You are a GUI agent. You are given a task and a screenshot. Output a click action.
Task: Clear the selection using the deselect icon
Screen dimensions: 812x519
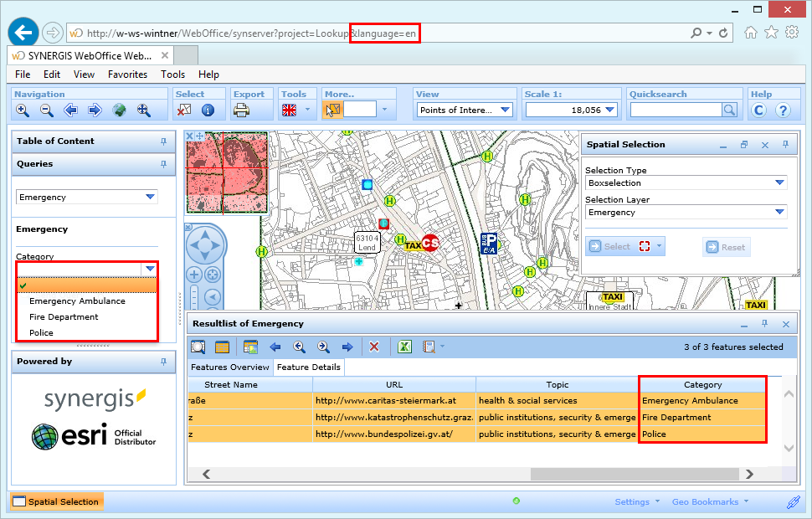(x=186, y=110)
